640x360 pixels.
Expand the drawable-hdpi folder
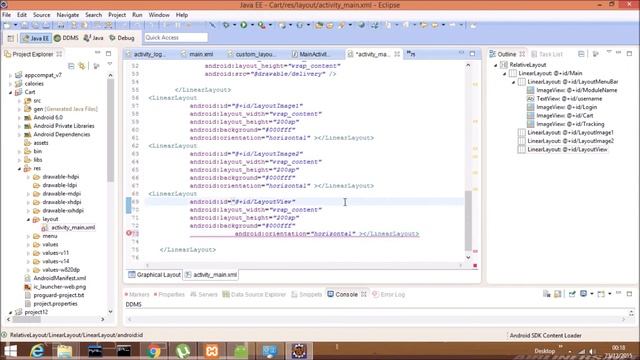coord(28,177)
